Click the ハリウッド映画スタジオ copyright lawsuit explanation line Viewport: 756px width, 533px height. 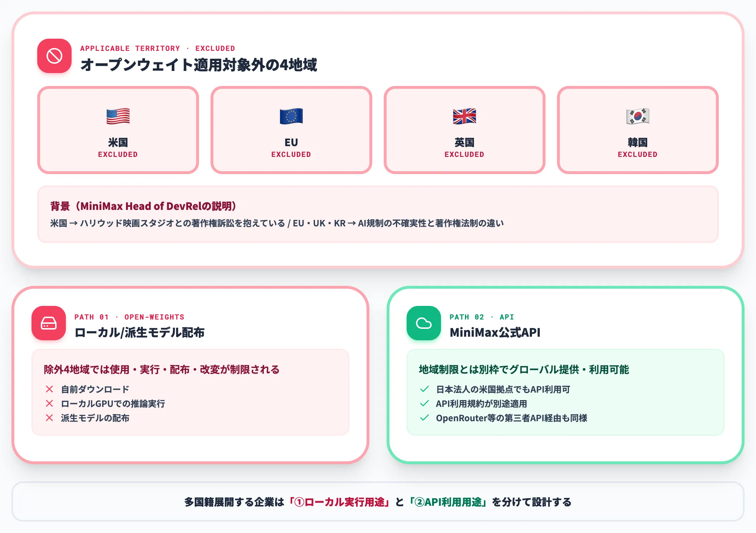pyautogui.click(x=277, y=223)
